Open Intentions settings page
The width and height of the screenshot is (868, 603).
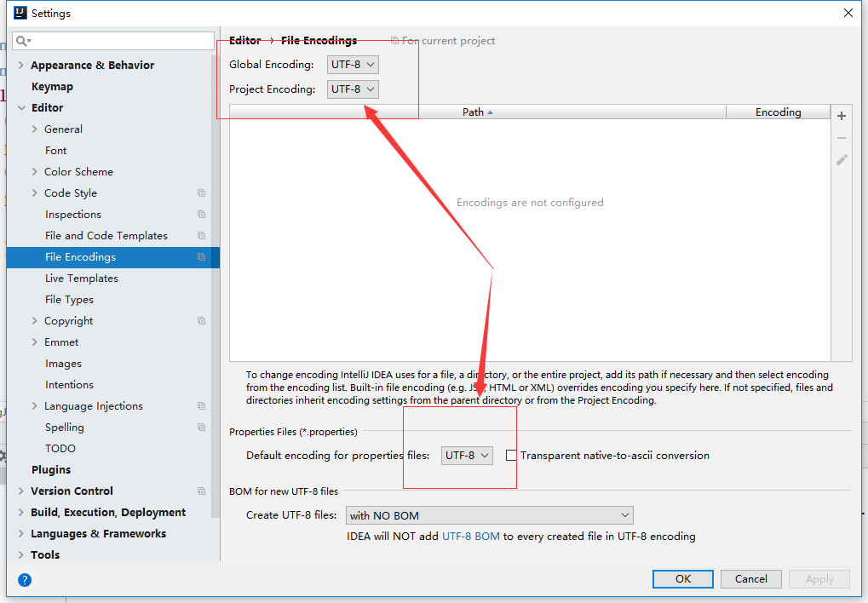click(69, 384)
